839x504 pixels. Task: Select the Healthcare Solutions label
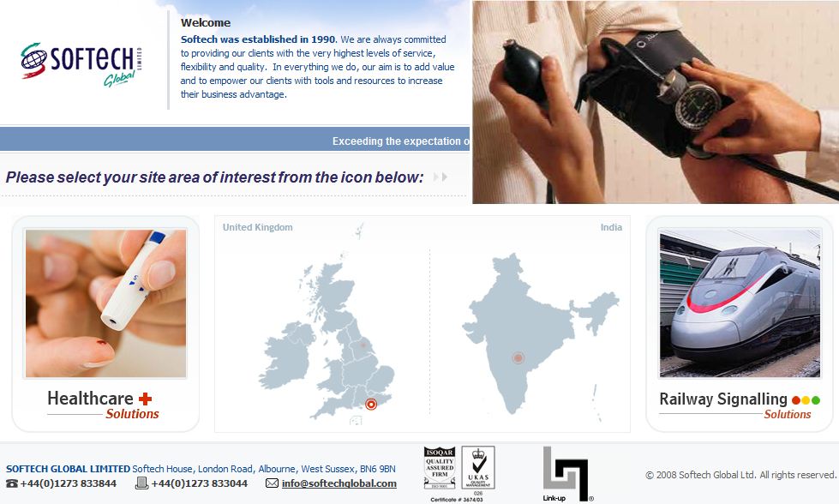(x=103, y=405)
